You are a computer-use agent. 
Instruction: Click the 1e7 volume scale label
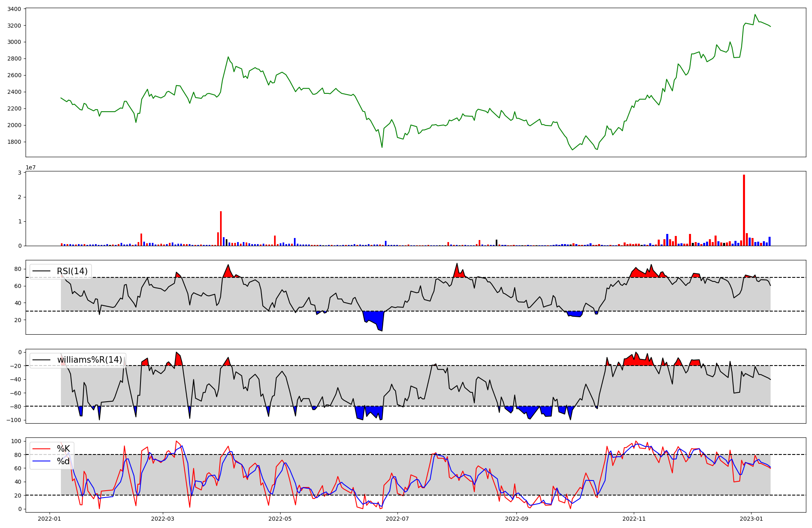point(30,167)
